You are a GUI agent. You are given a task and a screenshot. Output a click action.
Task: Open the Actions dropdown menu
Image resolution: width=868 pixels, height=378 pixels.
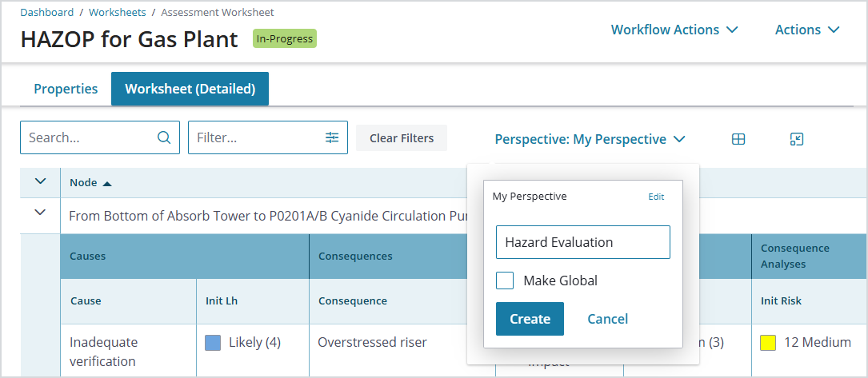point(807,30)
